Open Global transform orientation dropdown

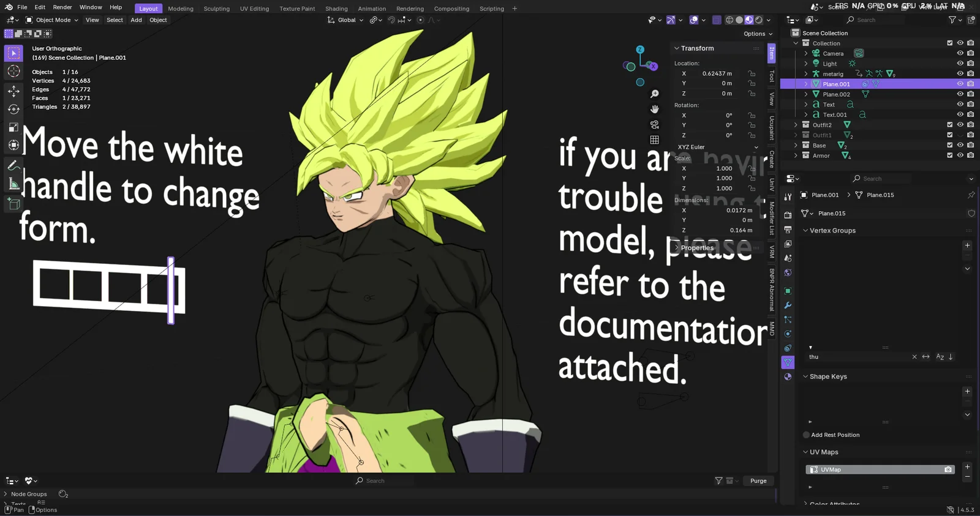click(x=345, y=20)
